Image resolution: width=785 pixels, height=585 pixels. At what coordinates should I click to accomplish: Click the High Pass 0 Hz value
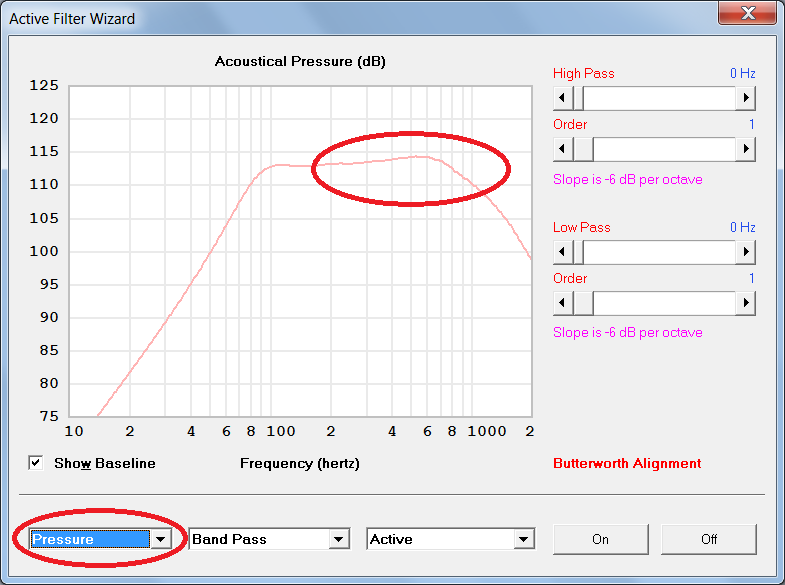pyautogui.click(x=742, y=74)
